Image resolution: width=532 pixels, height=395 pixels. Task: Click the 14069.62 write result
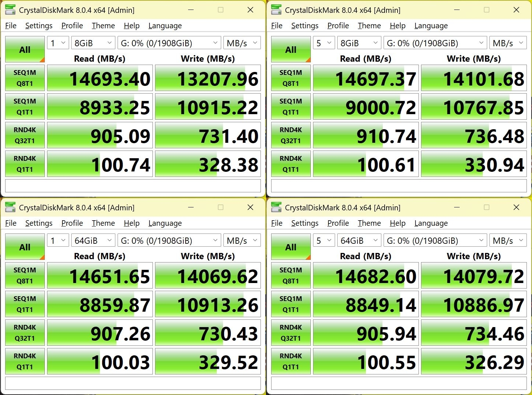tap(208, 275)
